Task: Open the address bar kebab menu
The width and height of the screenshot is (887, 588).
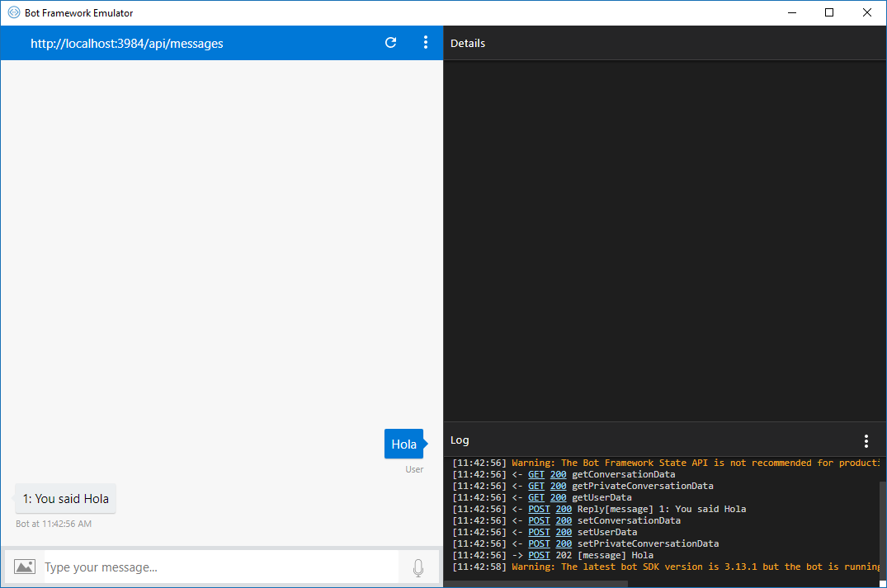Action: [x=426, y=42]
